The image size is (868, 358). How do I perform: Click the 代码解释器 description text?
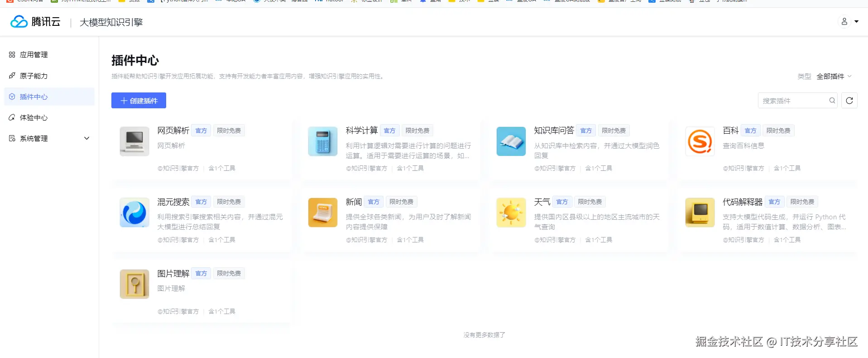point(784,222)
